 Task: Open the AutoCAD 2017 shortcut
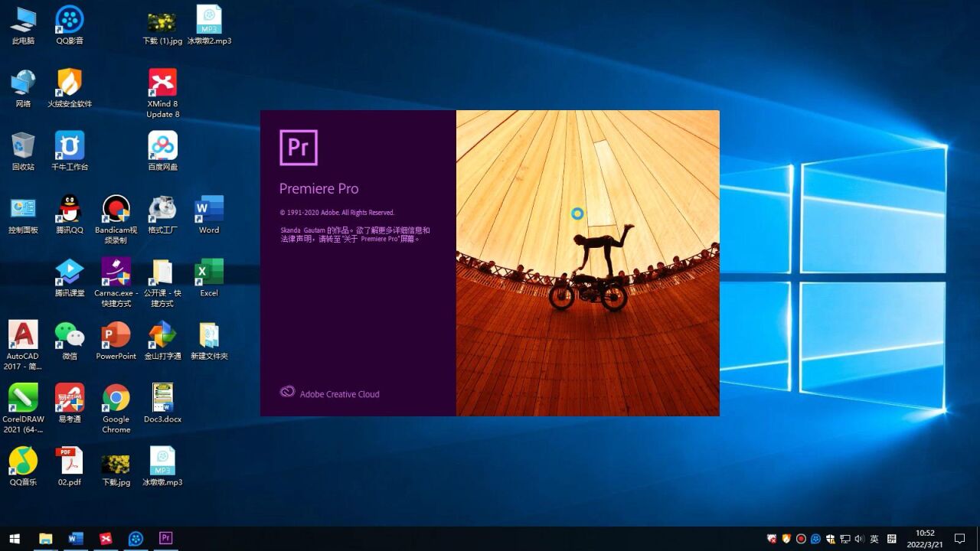[x=23, y=345]
